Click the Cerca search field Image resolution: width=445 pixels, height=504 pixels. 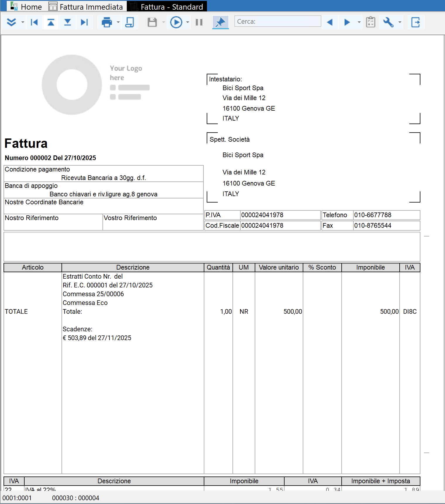(x=278, y=21)
